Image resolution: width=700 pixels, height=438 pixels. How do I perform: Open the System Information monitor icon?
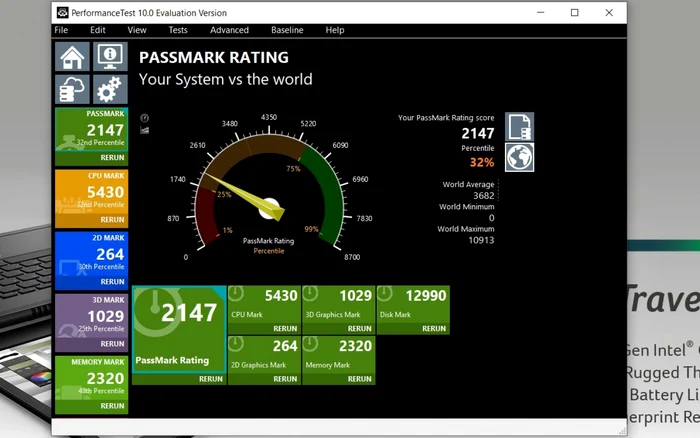[110, 57]
